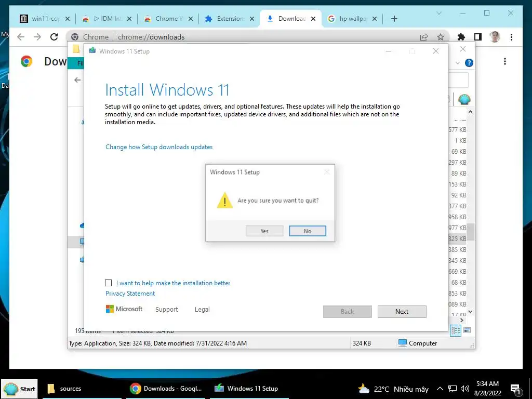Click the Next button in Setup

tap(402, 312)
